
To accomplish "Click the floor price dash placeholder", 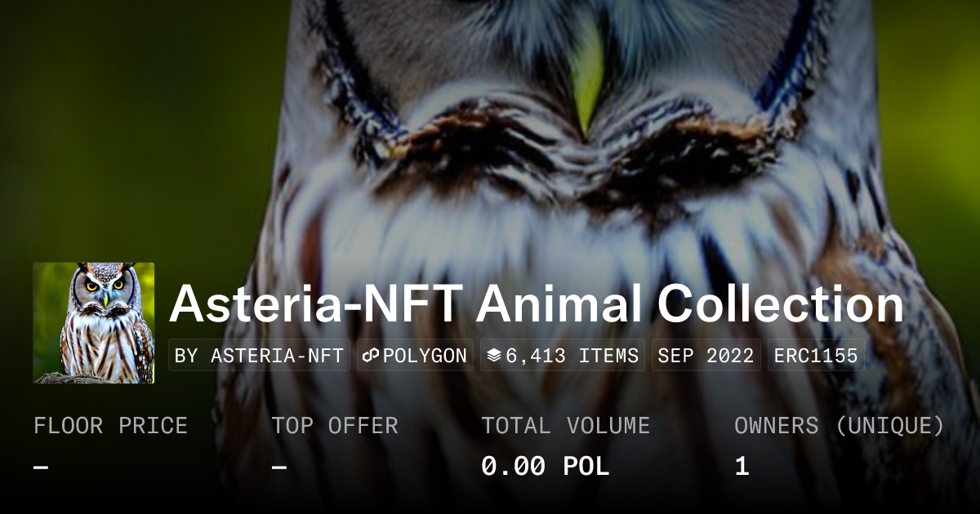I will (38, 466).
